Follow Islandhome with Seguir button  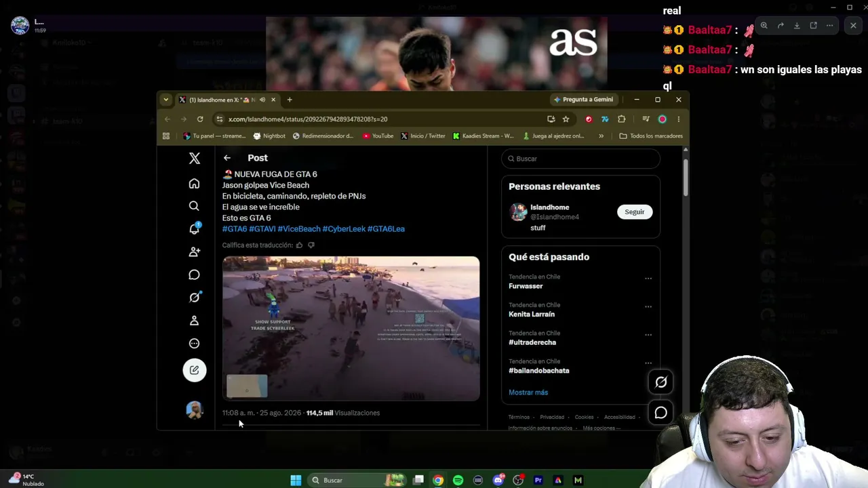pyautogui.click(x=635, y=212)
